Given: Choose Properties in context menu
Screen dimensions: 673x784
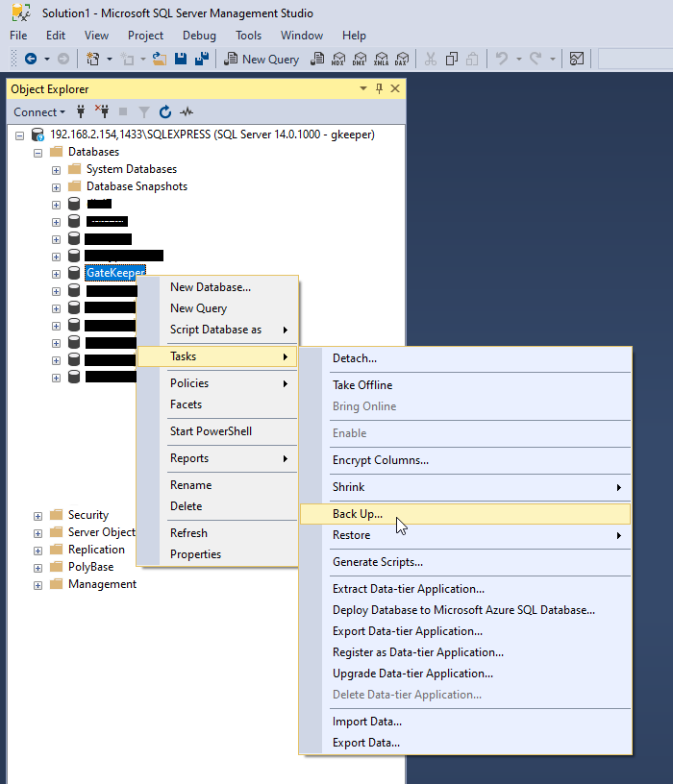Looking at the screenshot, I should 217,554.
